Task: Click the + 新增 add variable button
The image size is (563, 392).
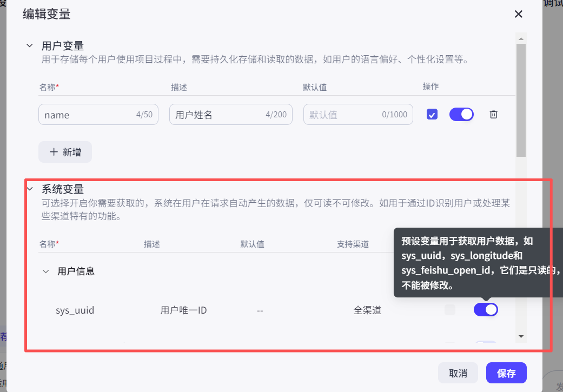Action: click(65, 152)
